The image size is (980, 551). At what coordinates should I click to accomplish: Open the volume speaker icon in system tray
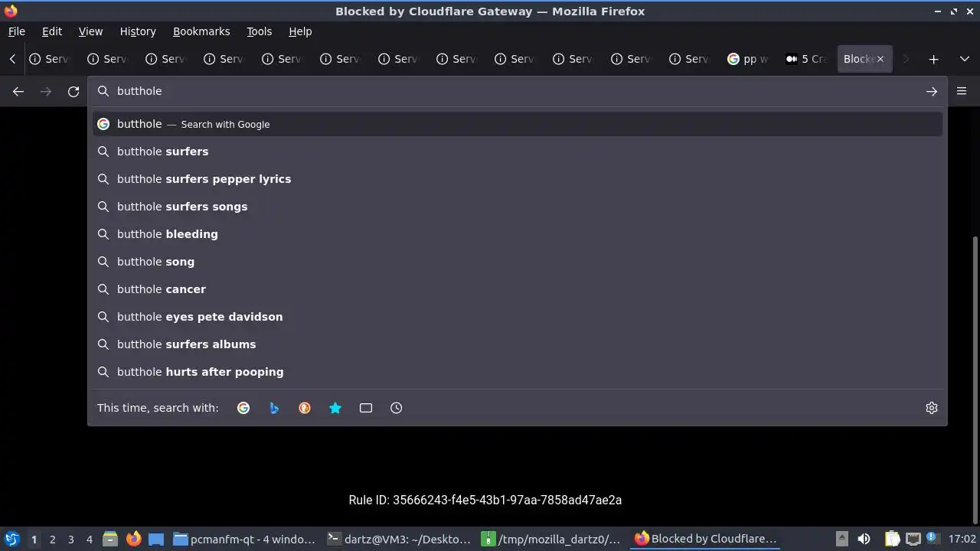864,539
